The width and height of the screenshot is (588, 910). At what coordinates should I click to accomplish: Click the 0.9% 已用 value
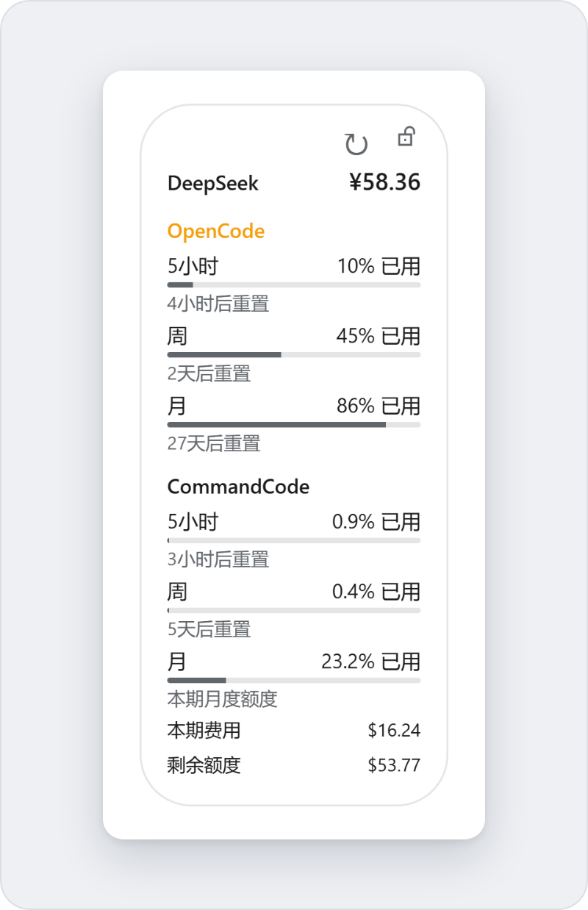tap(376, 522)
